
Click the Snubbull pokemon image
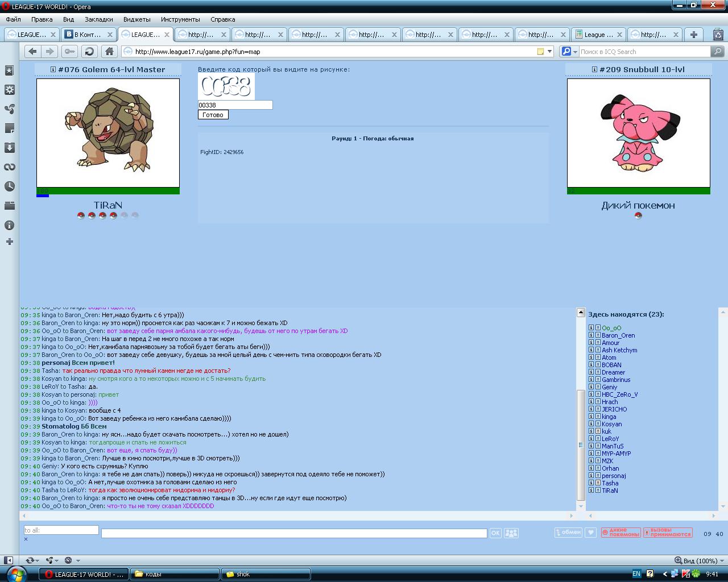click(x=639, y=133)
